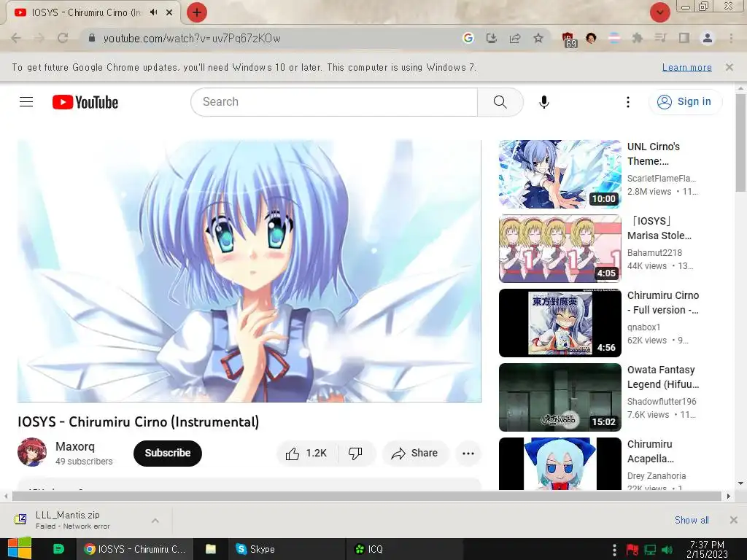Click the video player area
The width and height of the screenshot is (747, 560).
click(249, 271)
